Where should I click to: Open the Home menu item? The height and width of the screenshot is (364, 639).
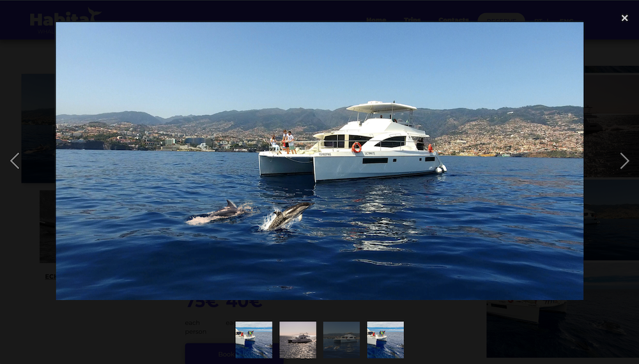click(376, 19)
